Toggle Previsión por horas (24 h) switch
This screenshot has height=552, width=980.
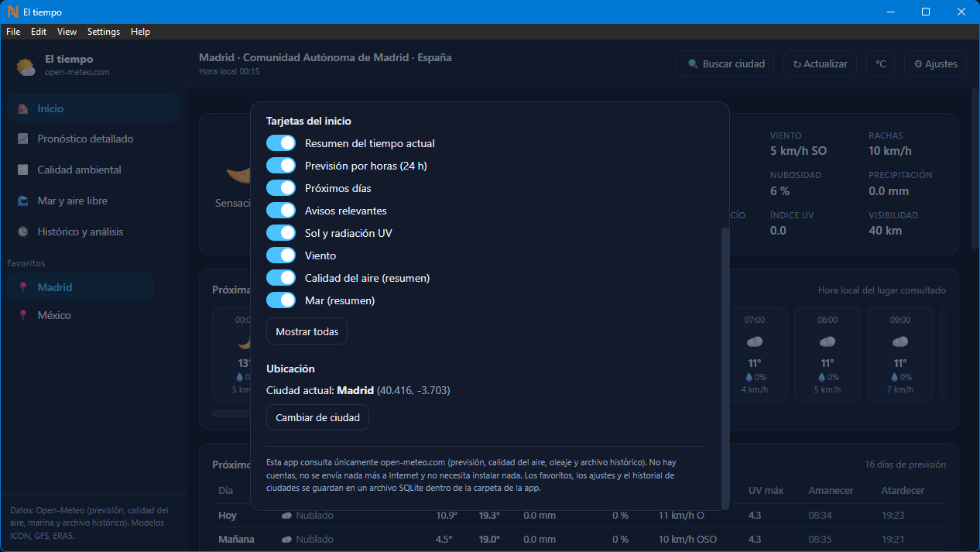coord(281,166)
